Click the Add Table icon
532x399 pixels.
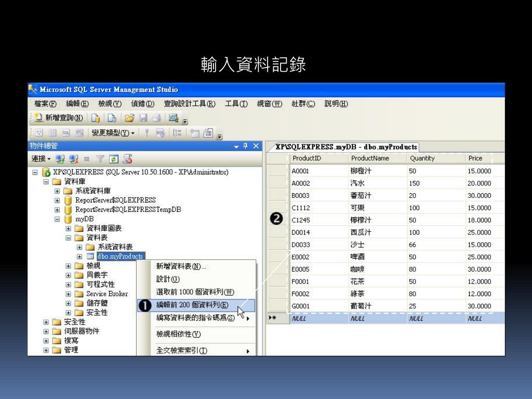point(194,132)
